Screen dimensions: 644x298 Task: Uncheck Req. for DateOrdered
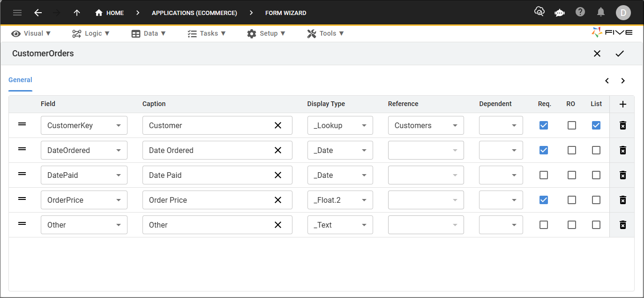tap(544, 150)
